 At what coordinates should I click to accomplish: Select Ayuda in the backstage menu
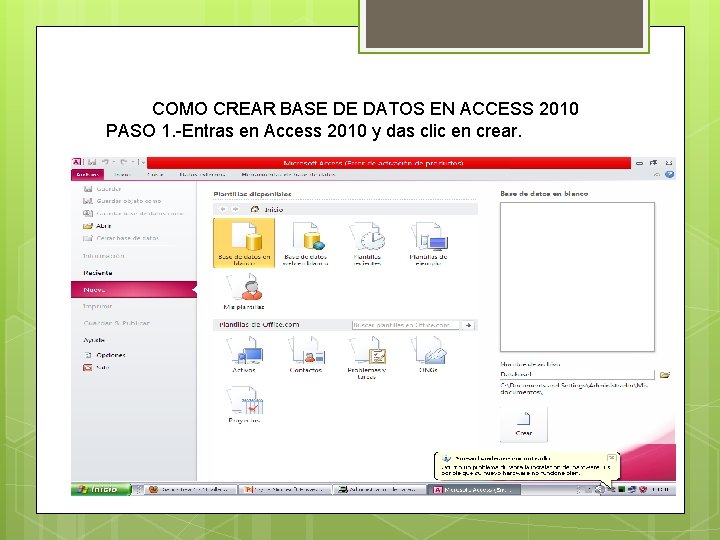tap(94, 340)
